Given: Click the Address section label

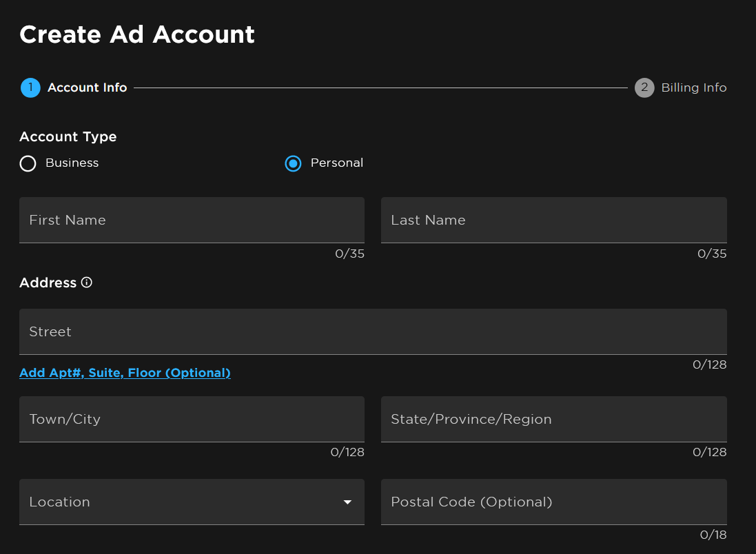Looking at the screenshot, I should [48, 283].
